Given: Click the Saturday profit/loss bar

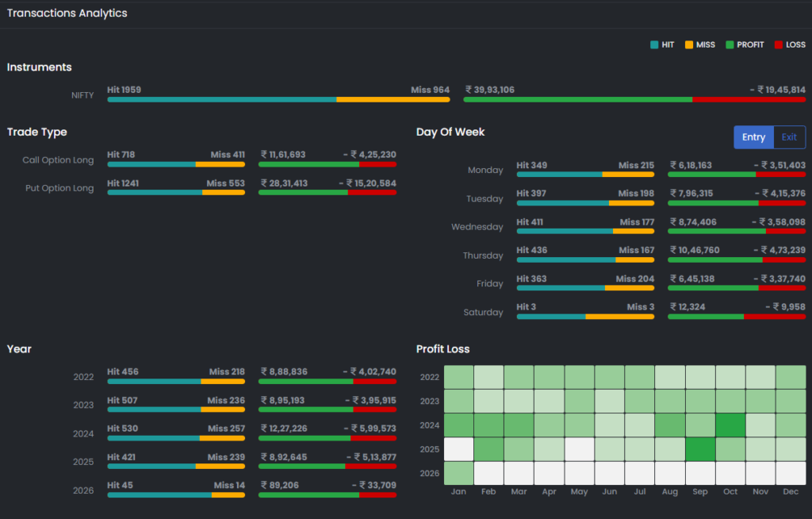Looking at the screenshot, I should click(737, 317).
